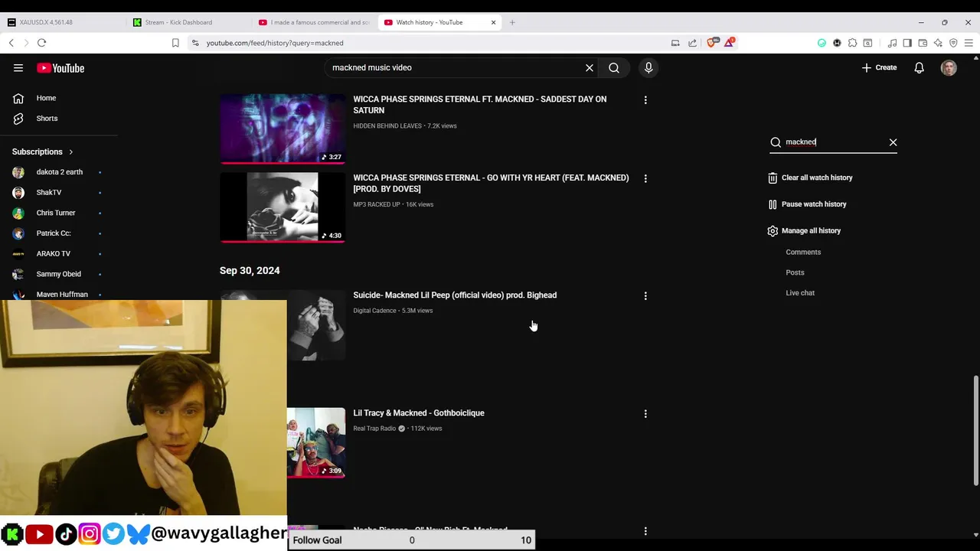Open a new browser tab
The height and width of the screenshot is (551, 980).
pyautogui.click(x=512, y=22)
